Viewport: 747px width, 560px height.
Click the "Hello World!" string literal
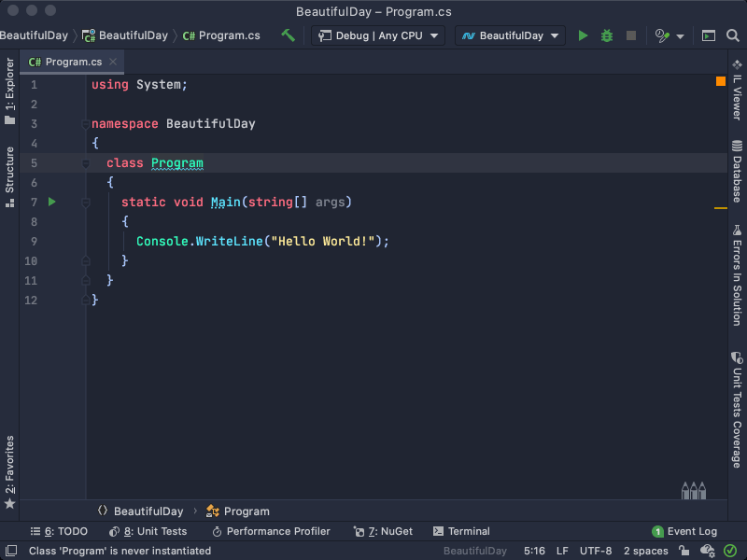323,242
